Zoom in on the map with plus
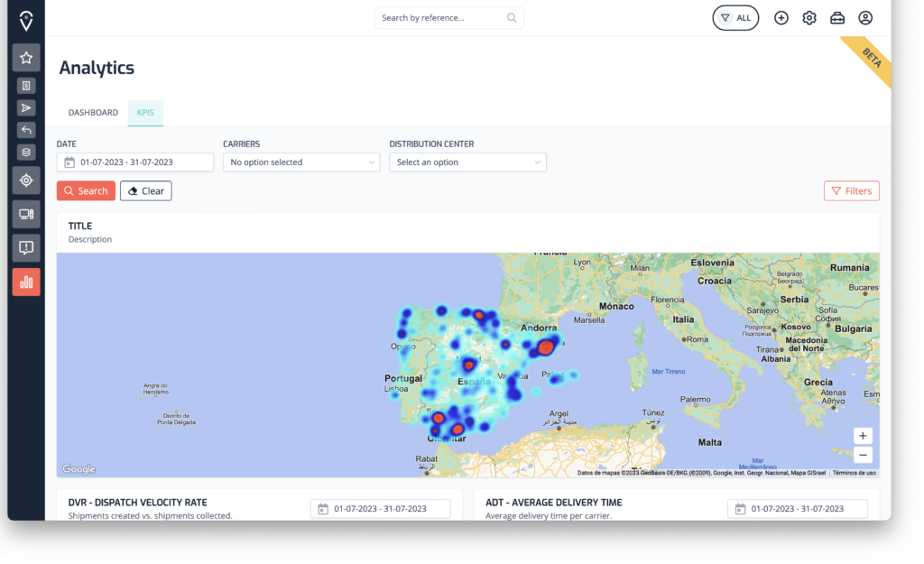The width and height of the screenshot is (924, 564). click(x=863, y=436)
